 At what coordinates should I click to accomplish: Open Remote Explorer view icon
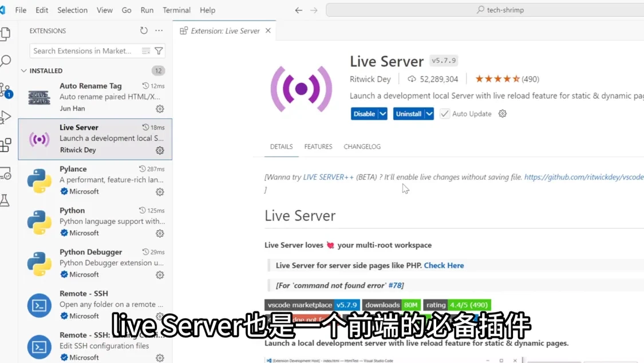[x=5, y=173]
